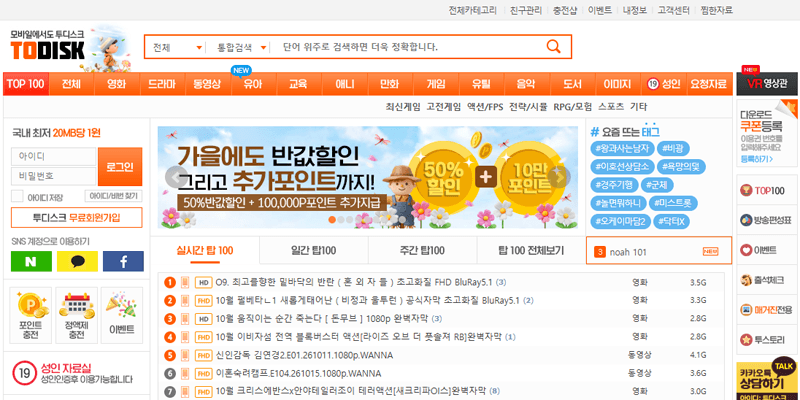Open the 전체카테고리 top link

(472, 10)
